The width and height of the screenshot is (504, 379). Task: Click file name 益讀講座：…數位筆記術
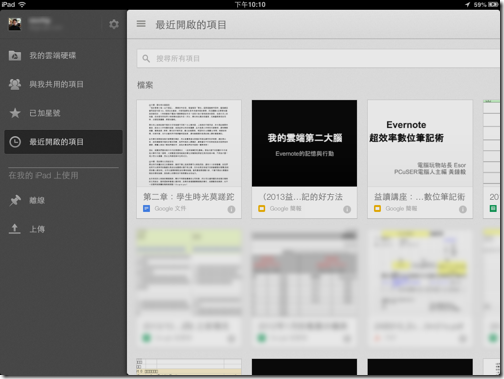[x=419, y=197]
